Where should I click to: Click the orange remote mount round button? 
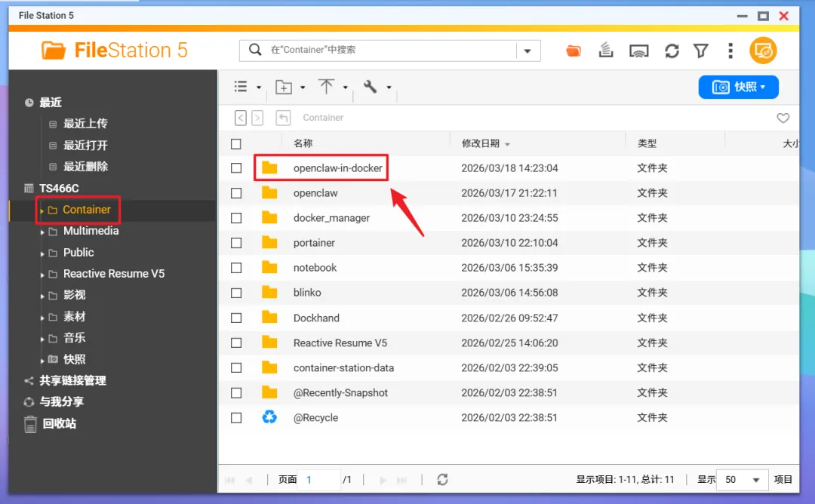click(763, 51)
